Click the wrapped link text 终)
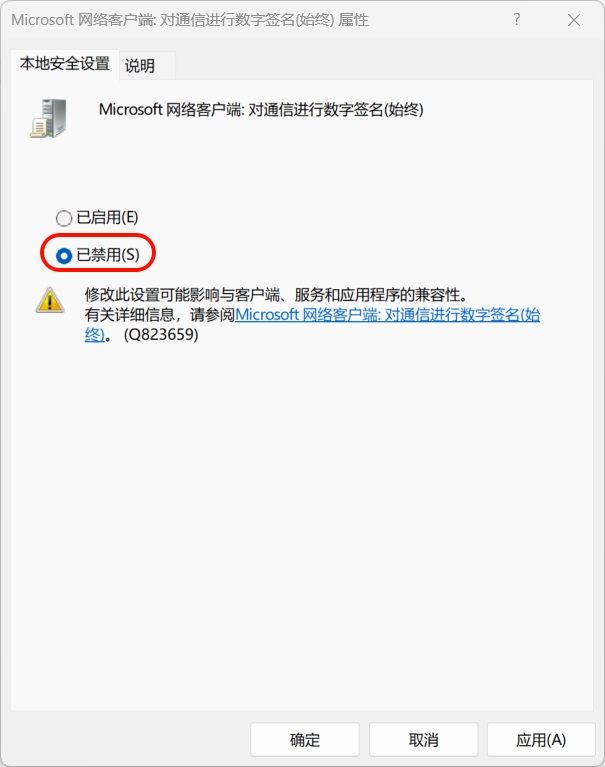Screen dimensions: 605x767 (94, 335)
